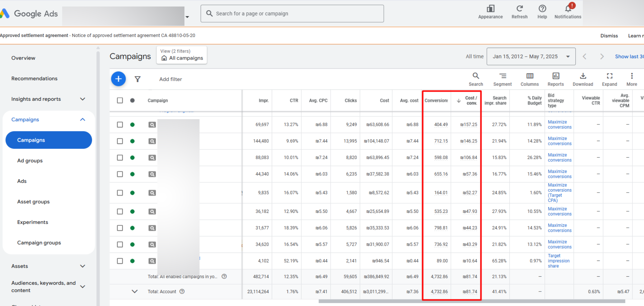Viewport: 644px width, 306px height.
Task: Refresh the page using the Refresh icon
Action: (519, 12)
